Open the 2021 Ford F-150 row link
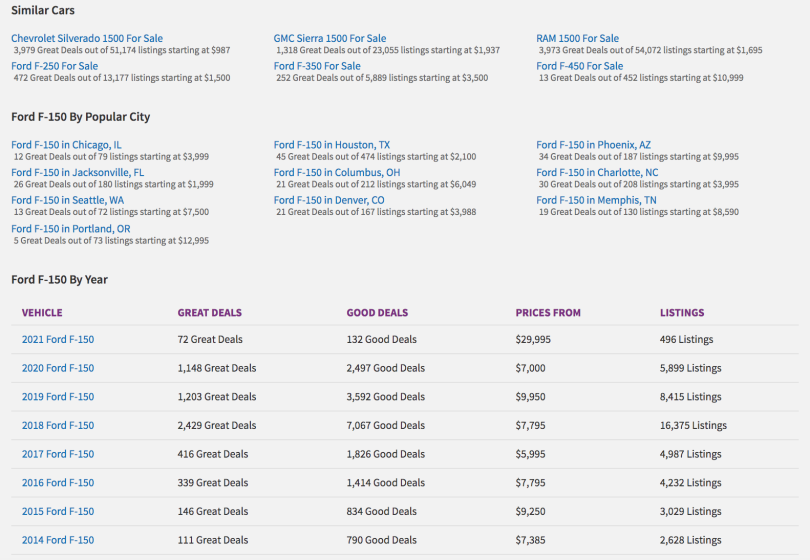Image resolution: width=810 pixels, height=560 pixels. coord(58,339)
